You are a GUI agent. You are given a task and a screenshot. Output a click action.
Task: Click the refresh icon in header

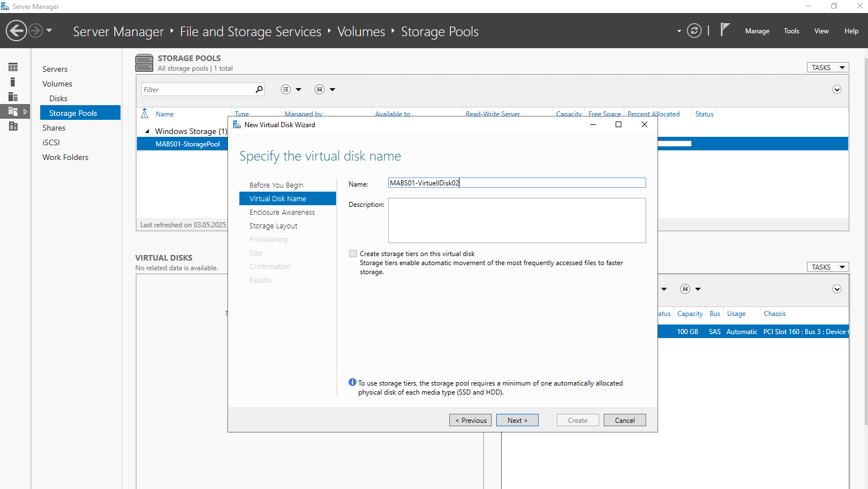pos(694,31)
